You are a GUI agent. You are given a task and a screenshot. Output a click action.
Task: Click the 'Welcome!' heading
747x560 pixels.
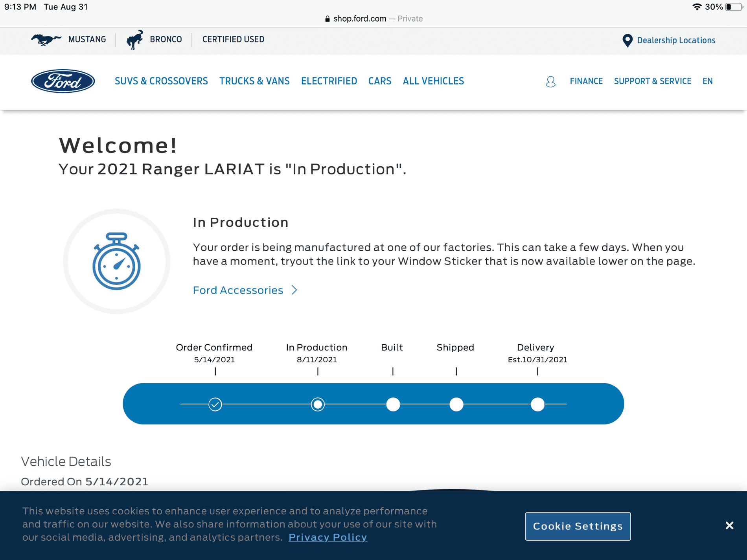118,145
